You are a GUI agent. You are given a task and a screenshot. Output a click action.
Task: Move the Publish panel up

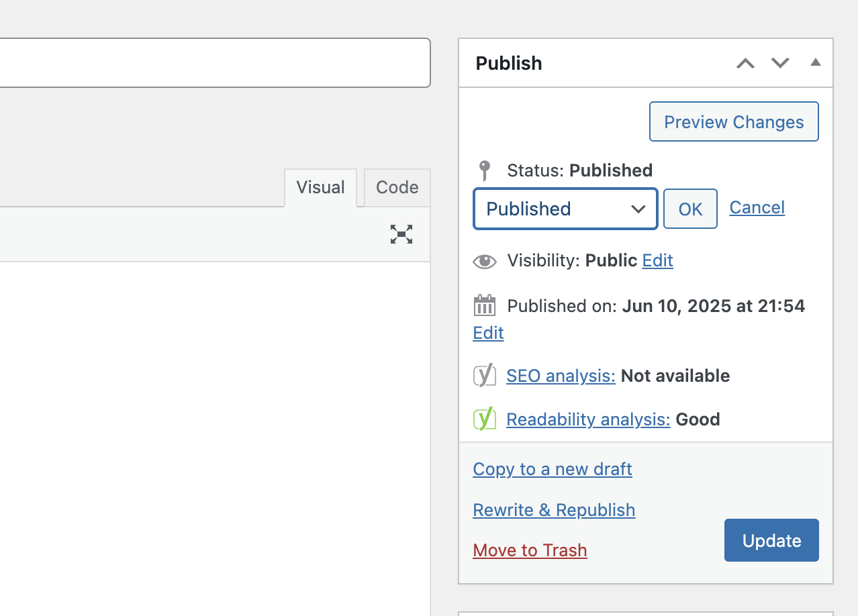point(745,63)
